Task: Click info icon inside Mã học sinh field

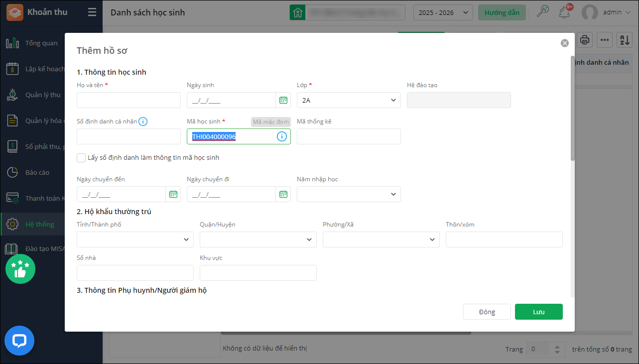Action: coord(282,136)
